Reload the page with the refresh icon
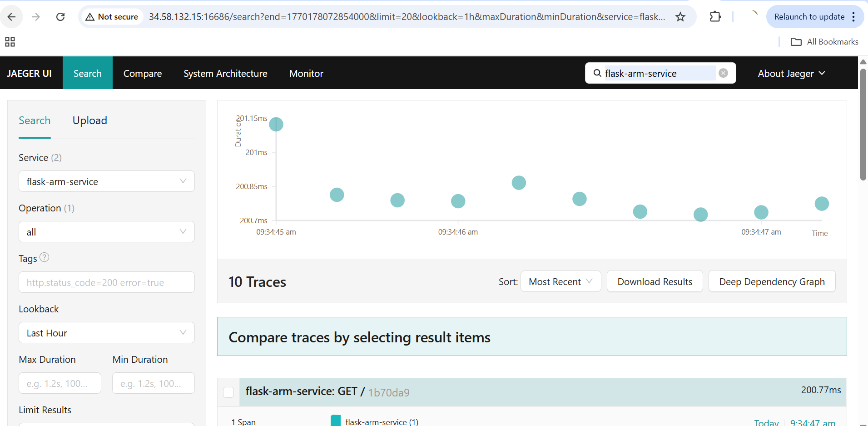The height and width of the screenshot is (426, 868). point(60,16)
